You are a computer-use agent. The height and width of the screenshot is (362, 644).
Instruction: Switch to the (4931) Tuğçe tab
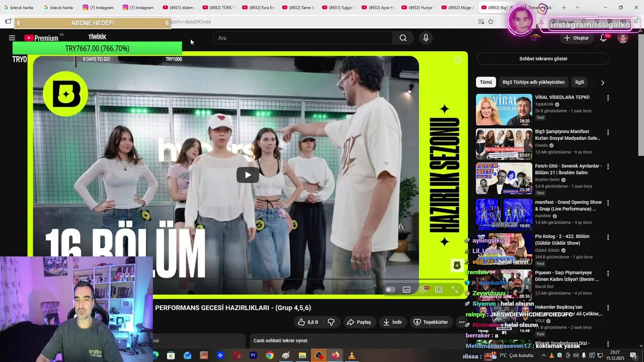point(338,8)
